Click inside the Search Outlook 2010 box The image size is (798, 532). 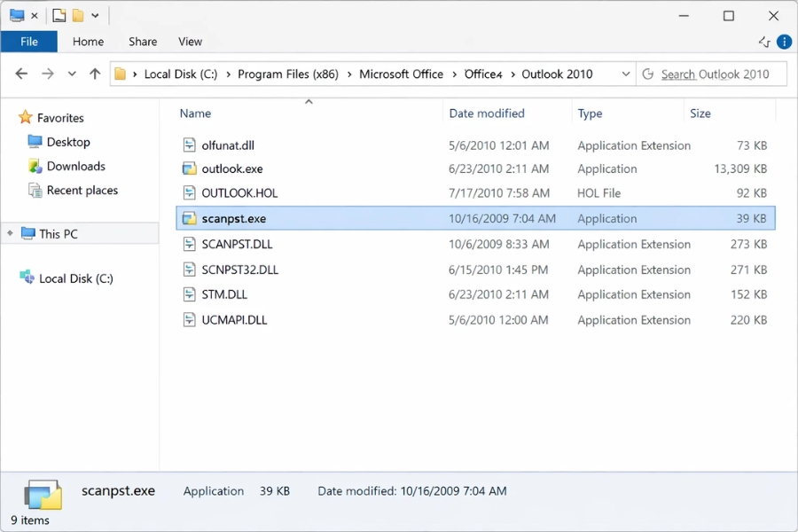[x=718, y=74]
